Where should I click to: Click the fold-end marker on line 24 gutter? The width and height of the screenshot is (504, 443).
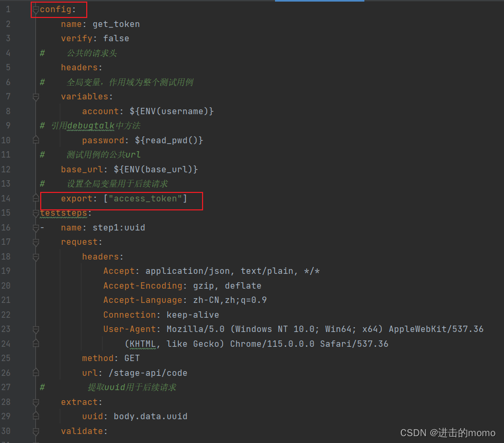click(35, 344)
